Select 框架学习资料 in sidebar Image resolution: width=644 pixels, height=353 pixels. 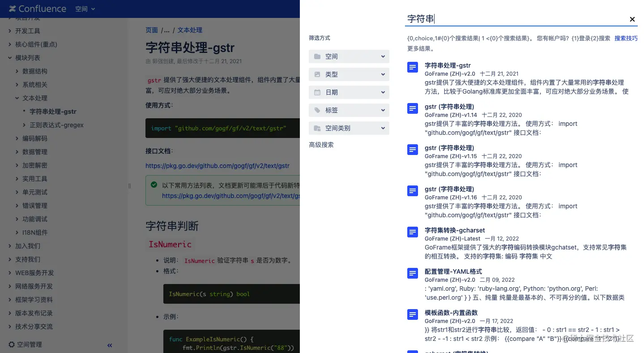[x=34, y=300]
